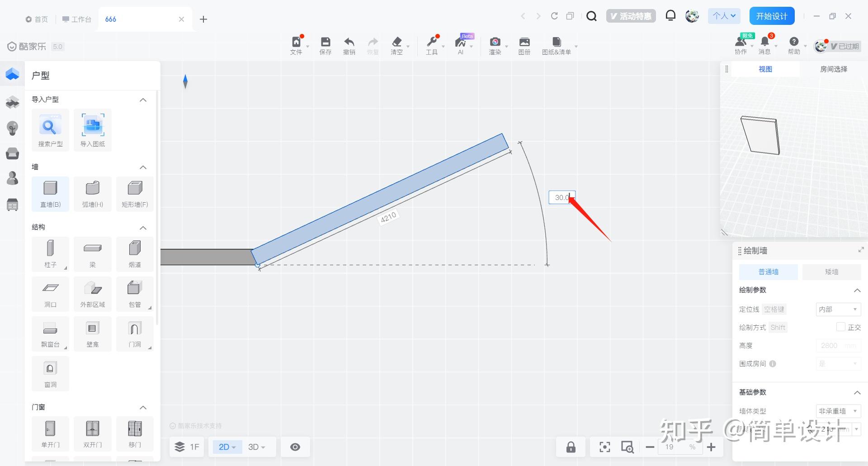Click the 开始设计 start design button
868x466 pixels.
click(772, 16)
